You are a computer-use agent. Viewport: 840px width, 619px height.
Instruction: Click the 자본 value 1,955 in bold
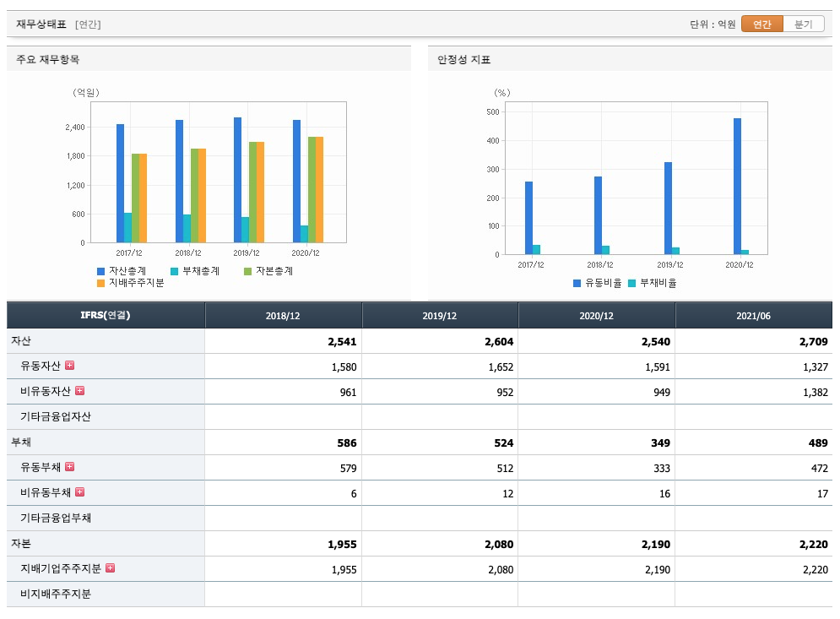342,544
